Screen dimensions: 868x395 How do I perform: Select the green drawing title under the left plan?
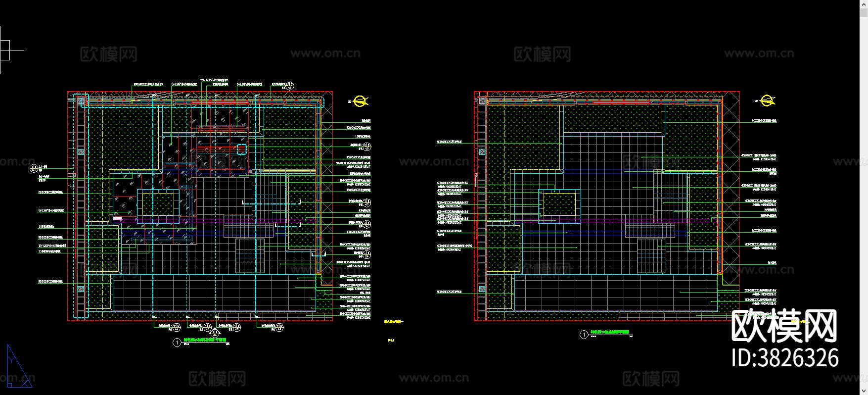click(x=205, y=341)
